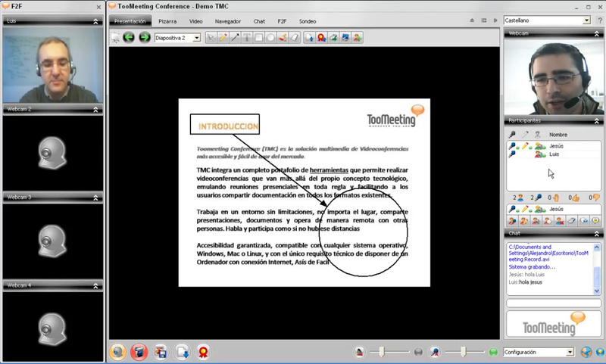Switch to the Navegador tab

(x=228, y=21)
